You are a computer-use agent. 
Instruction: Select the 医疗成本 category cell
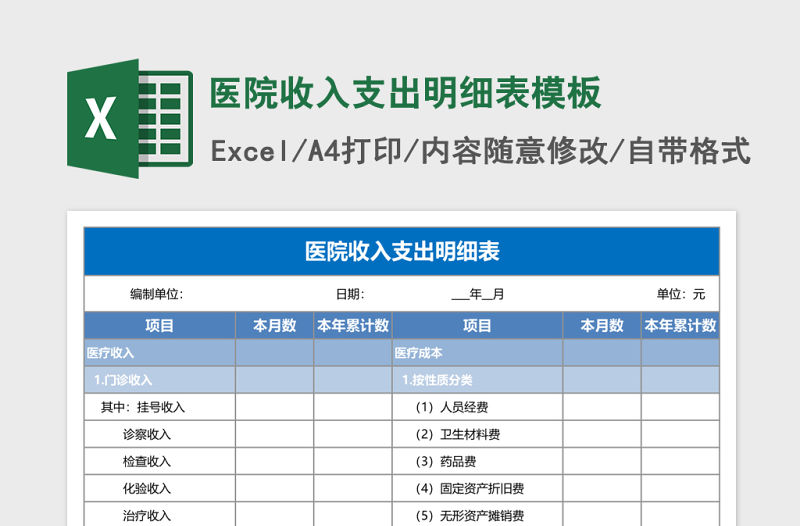coord(419,353)
